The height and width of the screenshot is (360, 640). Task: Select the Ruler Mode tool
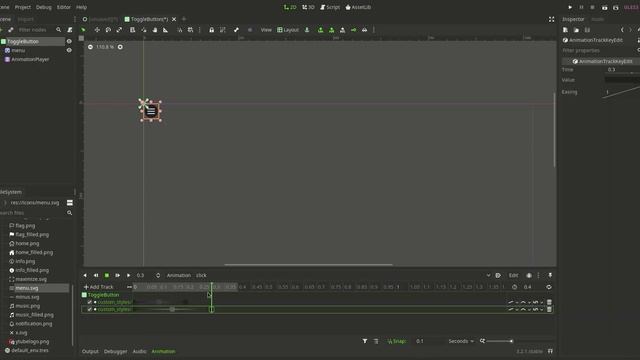[165, 30]
